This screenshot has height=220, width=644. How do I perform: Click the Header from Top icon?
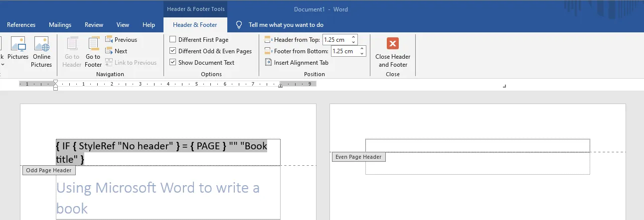point(268,40)
